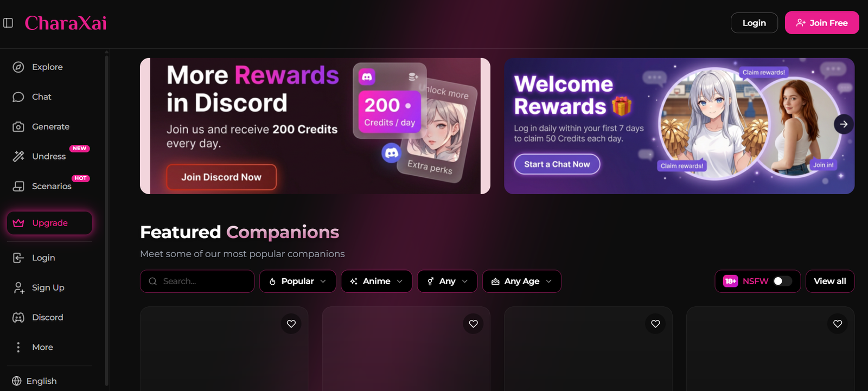The height and width of the screenshot is (391, 868).
Task: Expand the Popular sort dropdown
Action: 297,281
